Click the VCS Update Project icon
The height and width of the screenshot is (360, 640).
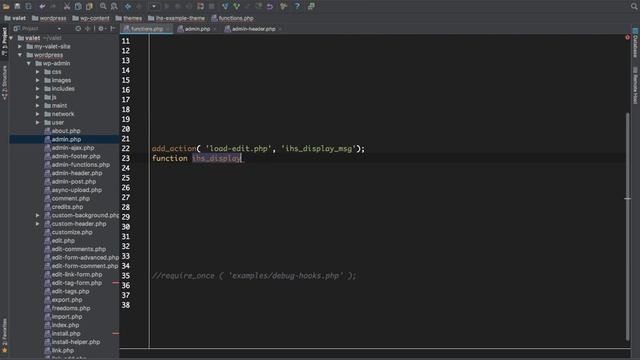(225, 6)
